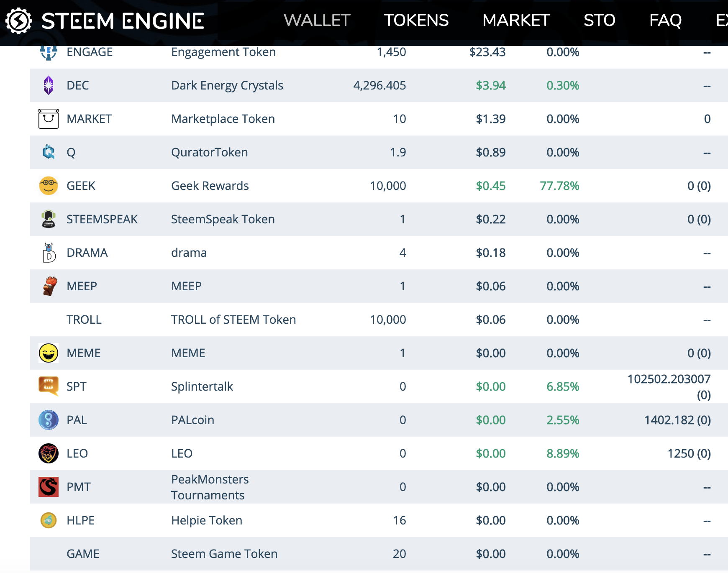Screen dimensions: 728x573
Task: Click the Splintertalk name
Action: coord(202,386)
